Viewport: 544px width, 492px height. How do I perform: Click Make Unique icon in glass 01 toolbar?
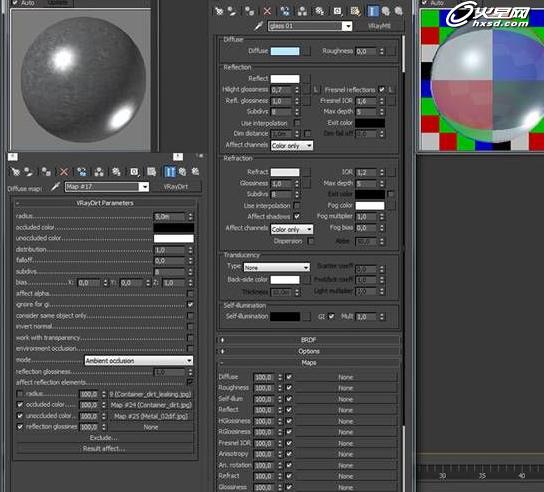pos(302,11)
